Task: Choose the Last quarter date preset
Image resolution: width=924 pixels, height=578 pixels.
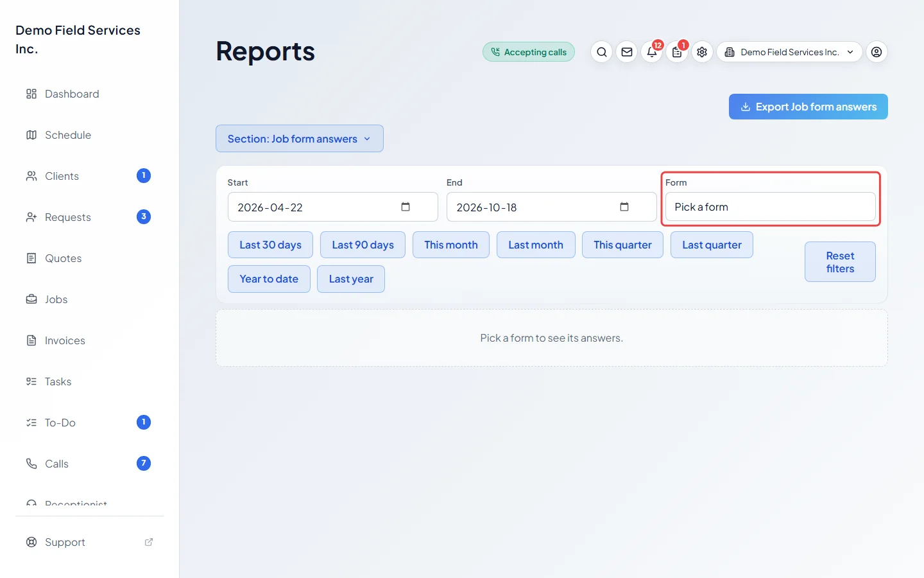Action: 712,245
